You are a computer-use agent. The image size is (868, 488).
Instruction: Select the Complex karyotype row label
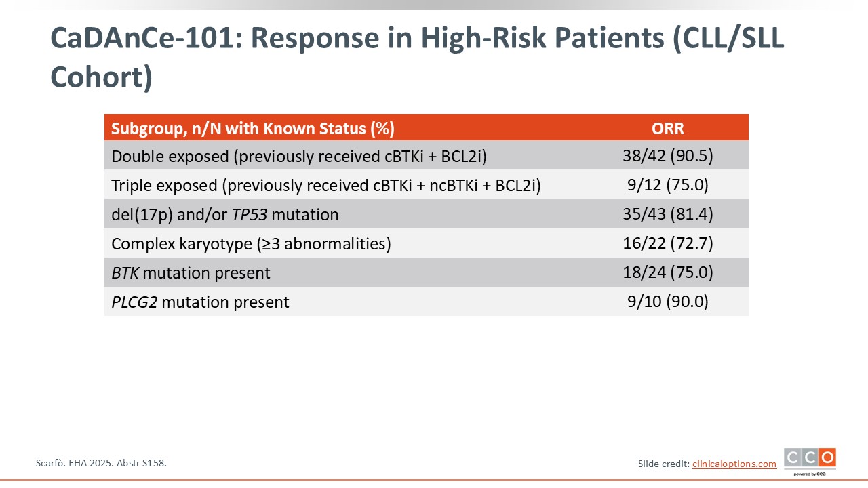pyautogui.click(x=251, y=243)
